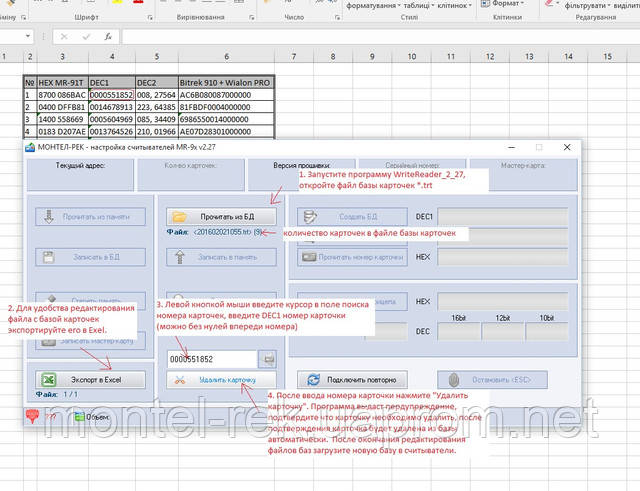The image size is (640, 491).
Task: Open Шрифт dialog launcher in Excel ribbon
Action: pyautogui.click(x=150, y=18)
